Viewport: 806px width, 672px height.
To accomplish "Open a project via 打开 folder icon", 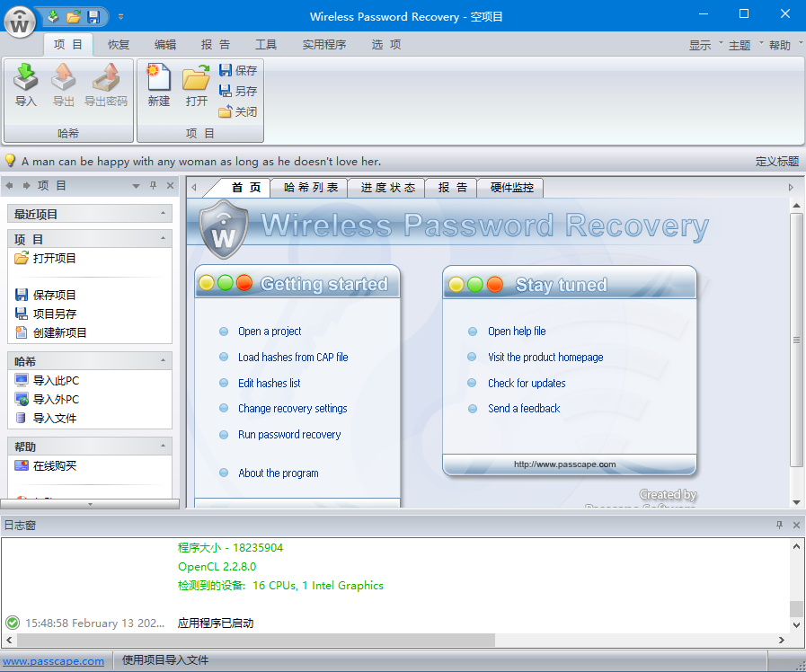I will [197, 84].
